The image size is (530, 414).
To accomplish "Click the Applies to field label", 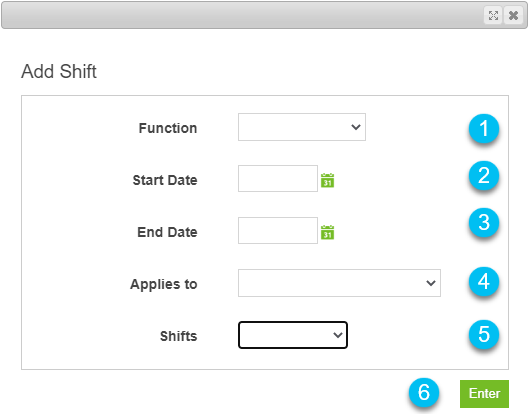I will pos(164,285).
